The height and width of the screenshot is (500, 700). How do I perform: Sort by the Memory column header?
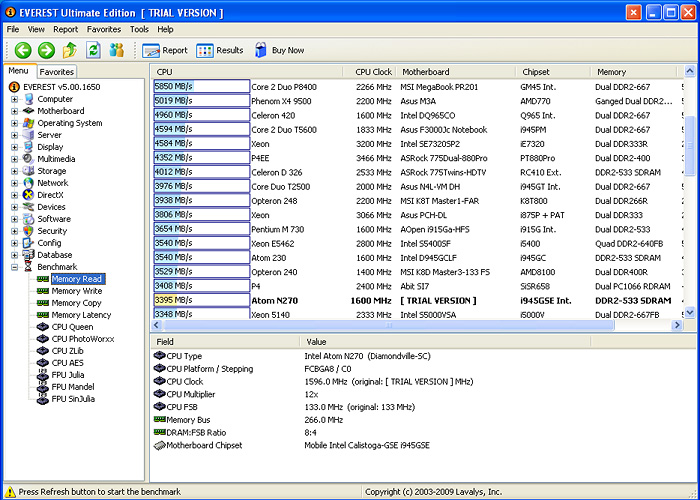[634, 72]
